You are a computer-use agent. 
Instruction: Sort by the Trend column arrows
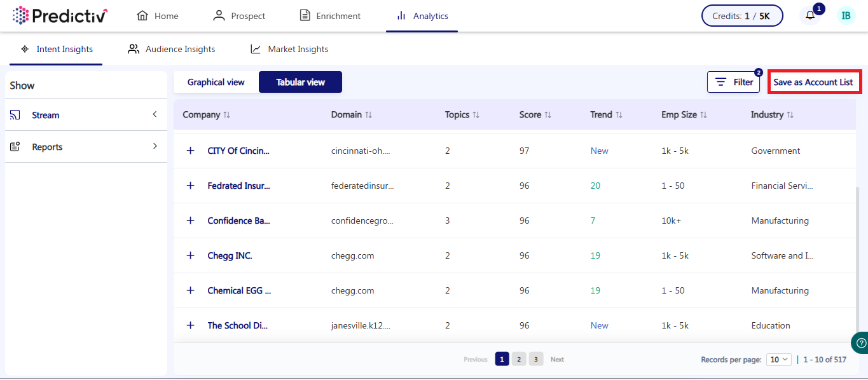tap(619, 115)
